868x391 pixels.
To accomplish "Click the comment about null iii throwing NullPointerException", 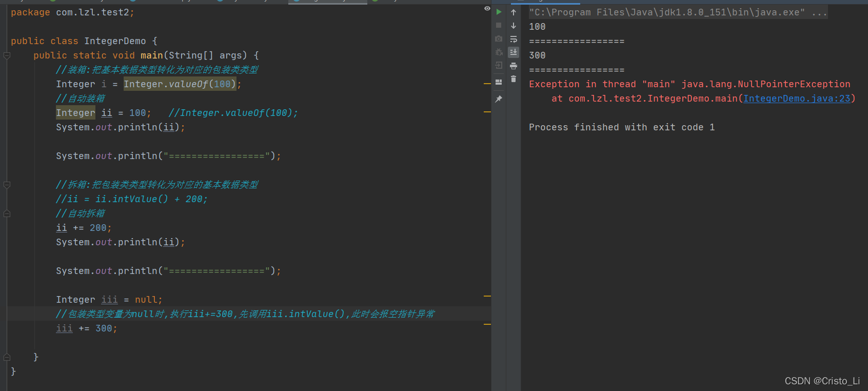I will [245, 314].
